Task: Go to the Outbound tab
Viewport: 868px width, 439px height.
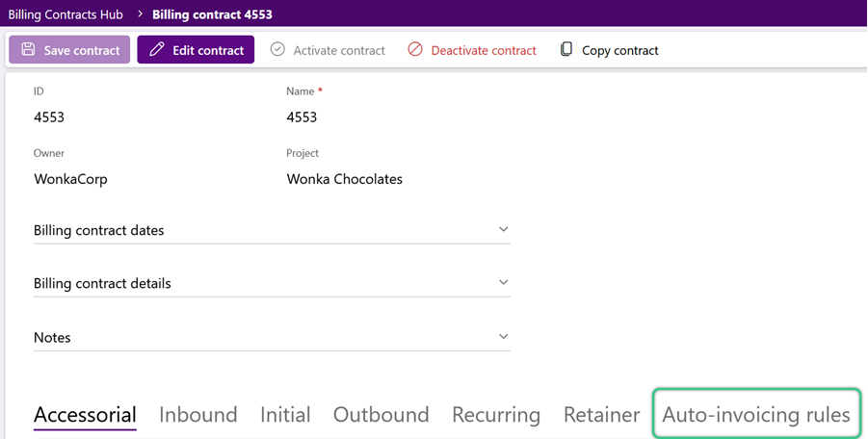Action: click(381, 415)
